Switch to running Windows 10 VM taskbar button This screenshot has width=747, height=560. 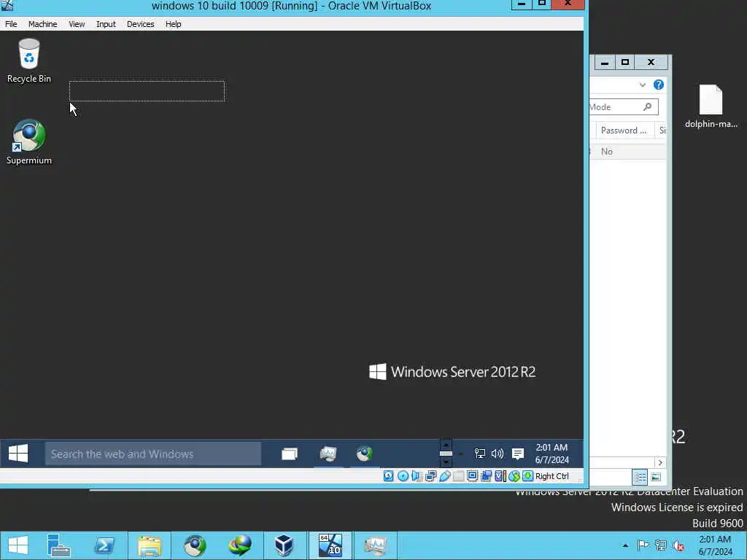(x=330, y=545)
